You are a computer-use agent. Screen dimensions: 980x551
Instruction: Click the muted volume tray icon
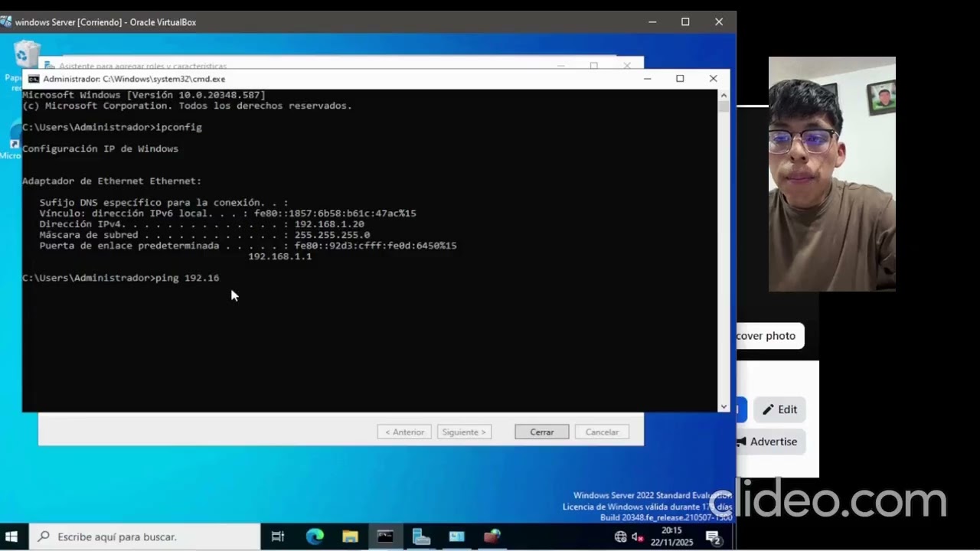[638, 537]
